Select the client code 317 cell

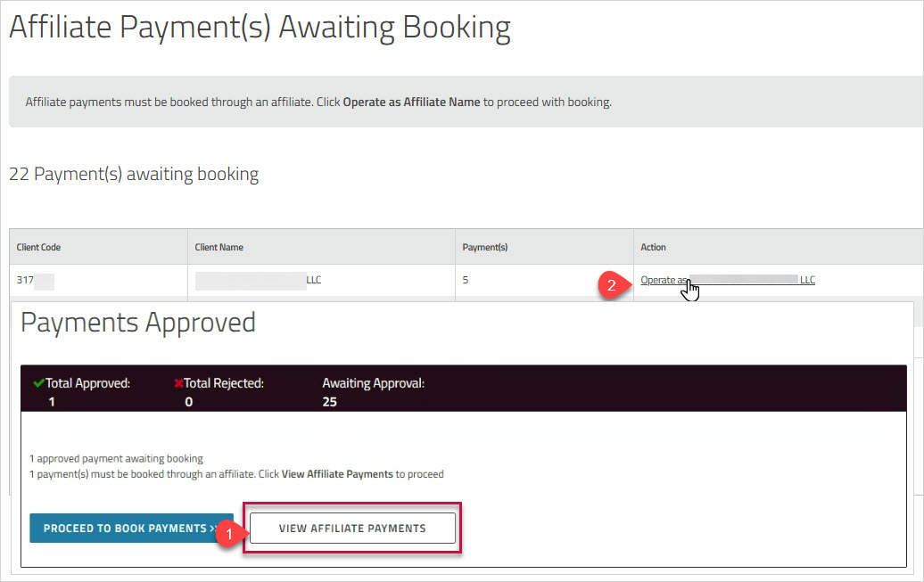34,280
